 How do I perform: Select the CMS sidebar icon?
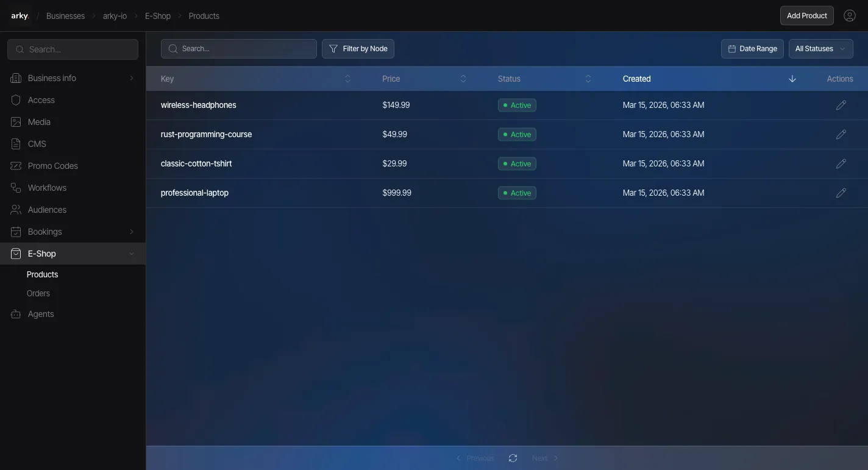pyautogui.click(x=16, y=144)
